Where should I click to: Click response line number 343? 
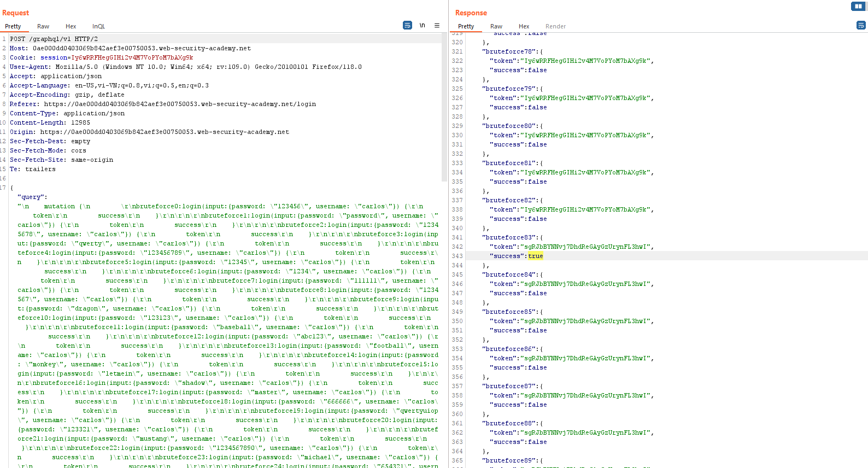tap(457, 256)
